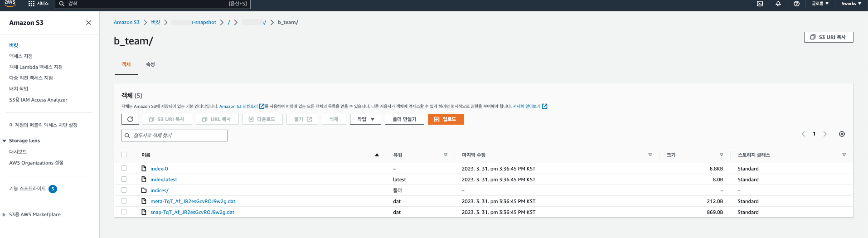Click the feature spotlight badge number 3
The height and width of the screenshot is (238, 868).
[53, 189]
